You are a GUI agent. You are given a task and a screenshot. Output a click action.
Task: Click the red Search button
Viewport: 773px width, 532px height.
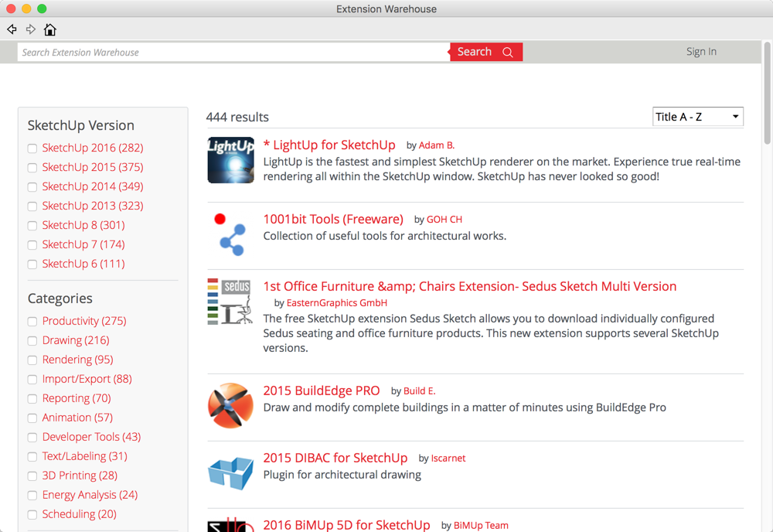[486, 52]
